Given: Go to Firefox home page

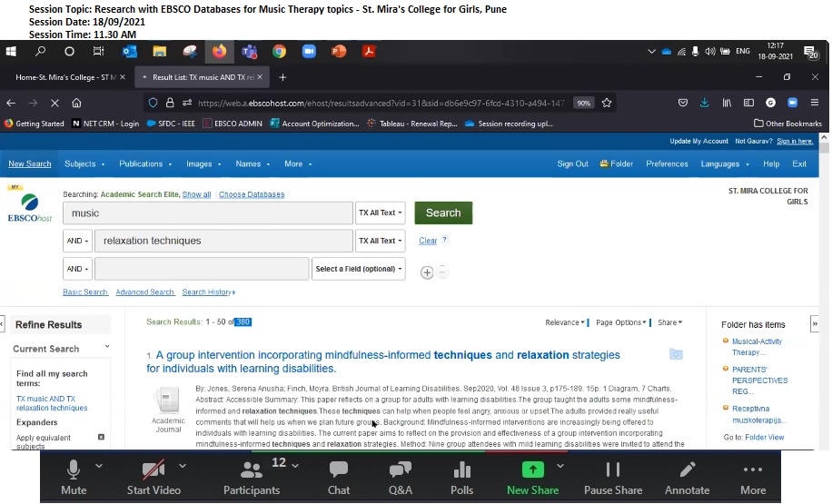Looking at the screenshot, I should [76, 103].
